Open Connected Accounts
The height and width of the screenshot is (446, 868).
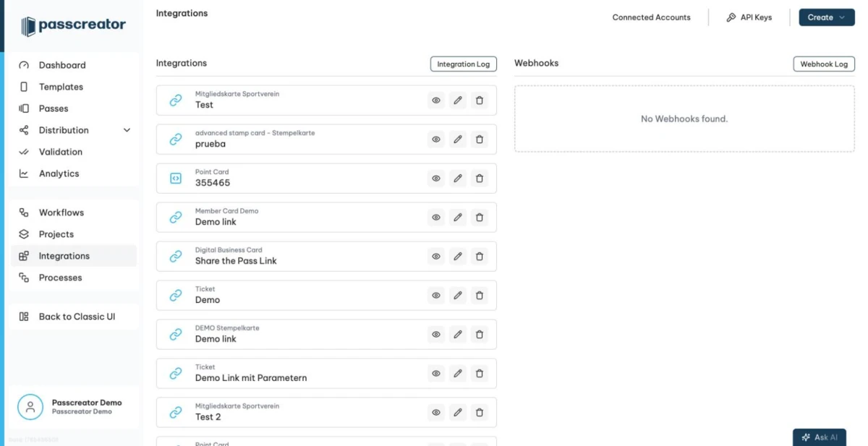pos(651,17)
